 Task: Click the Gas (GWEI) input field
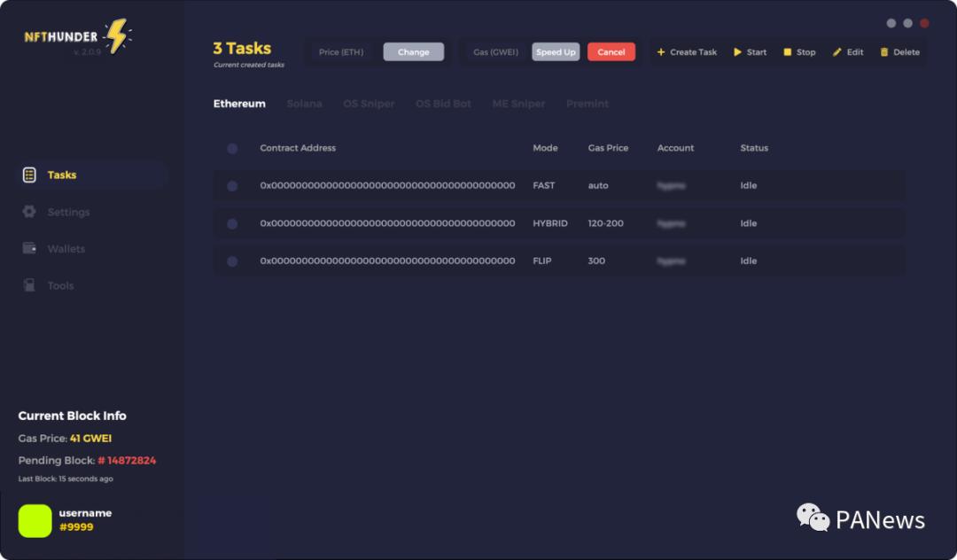point(495,52)
